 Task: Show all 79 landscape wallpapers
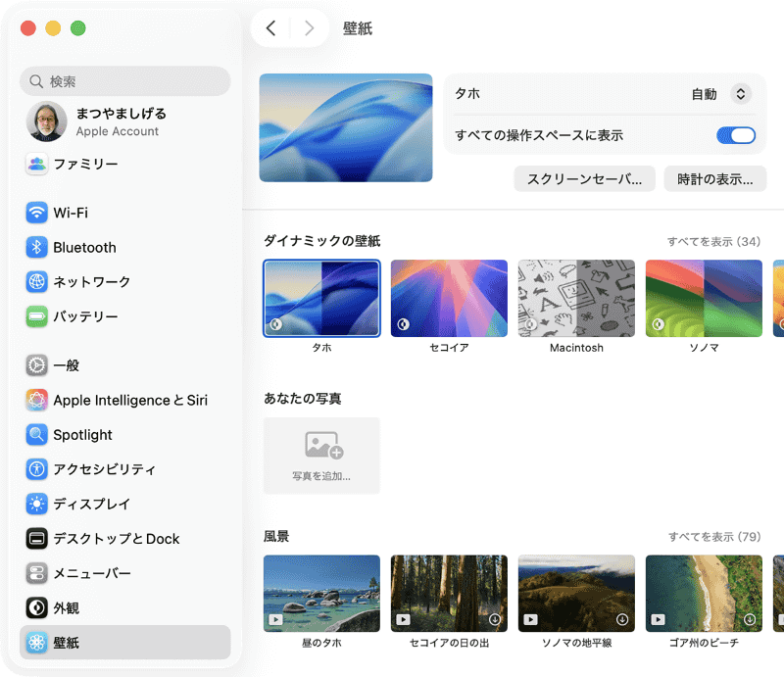(x=714, y=537)
